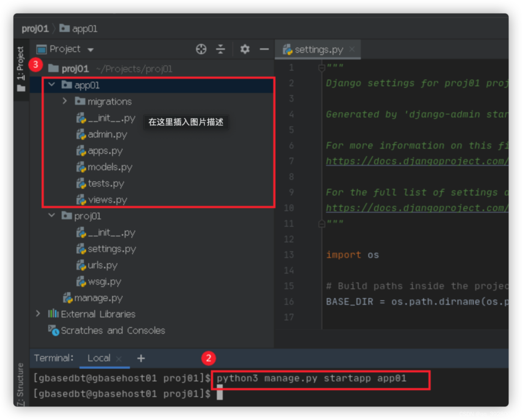522x420 pixels.
Task: Switch to the Local terminal tab
Action: 99,358
